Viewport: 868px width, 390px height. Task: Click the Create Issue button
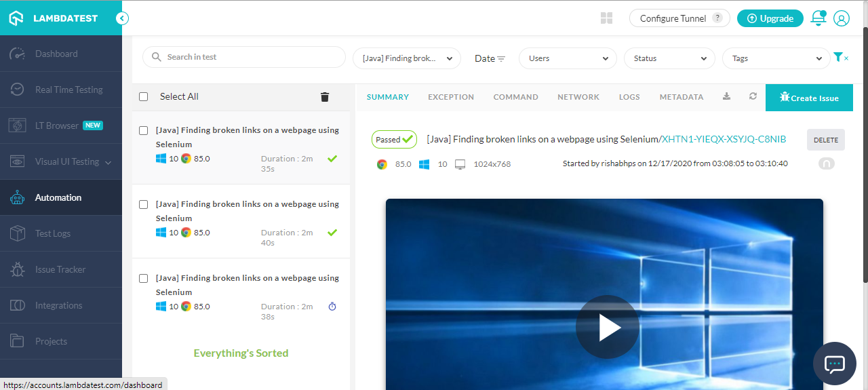pos(809,98)
